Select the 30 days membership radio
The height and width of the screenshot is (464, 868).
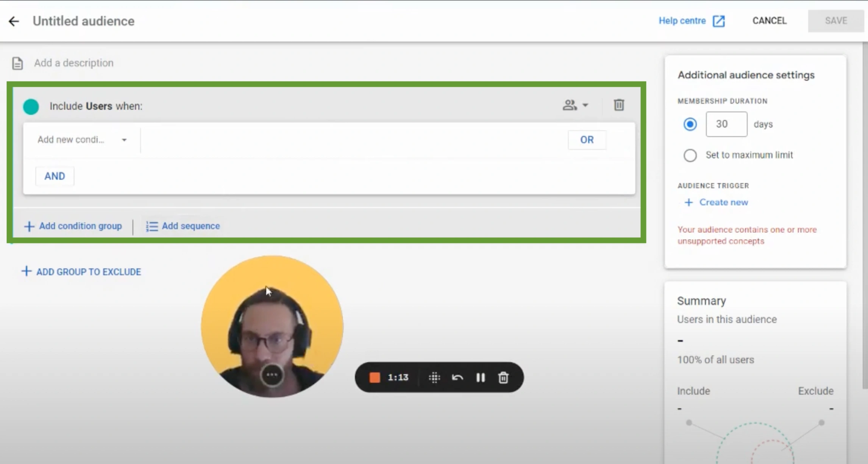[x=690, y=124]
